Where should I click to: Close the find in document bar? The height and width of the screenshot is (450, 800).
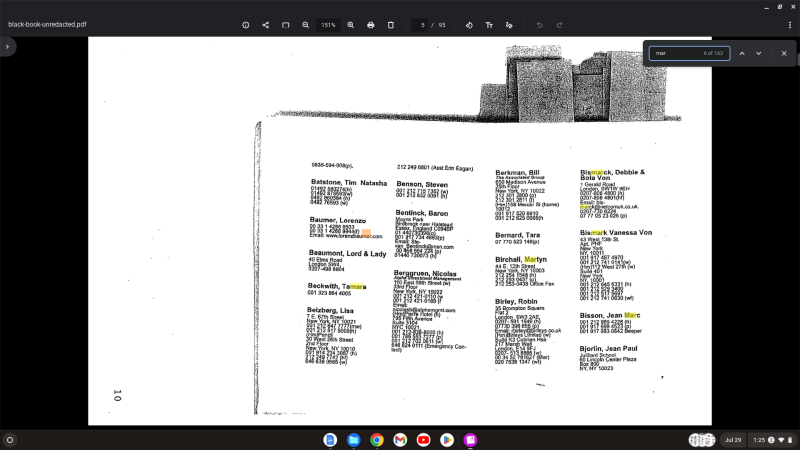tap(784, 53)
